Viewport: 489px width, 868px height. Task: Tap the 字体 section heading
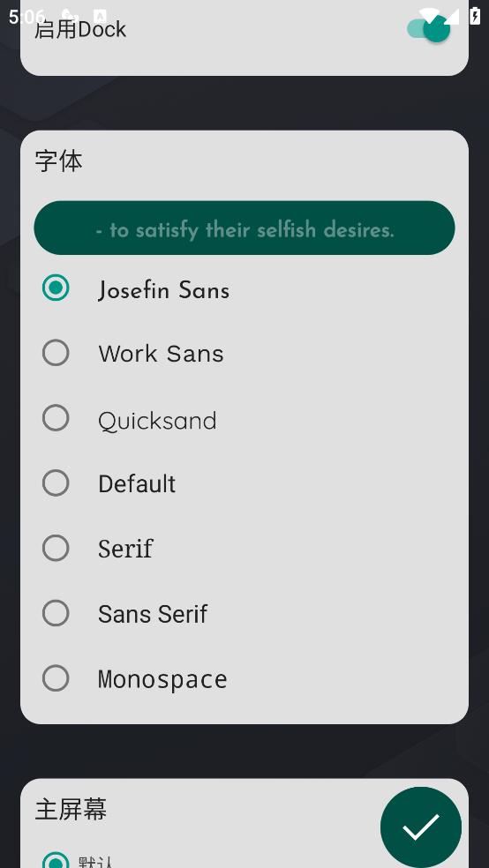[59, 161]
